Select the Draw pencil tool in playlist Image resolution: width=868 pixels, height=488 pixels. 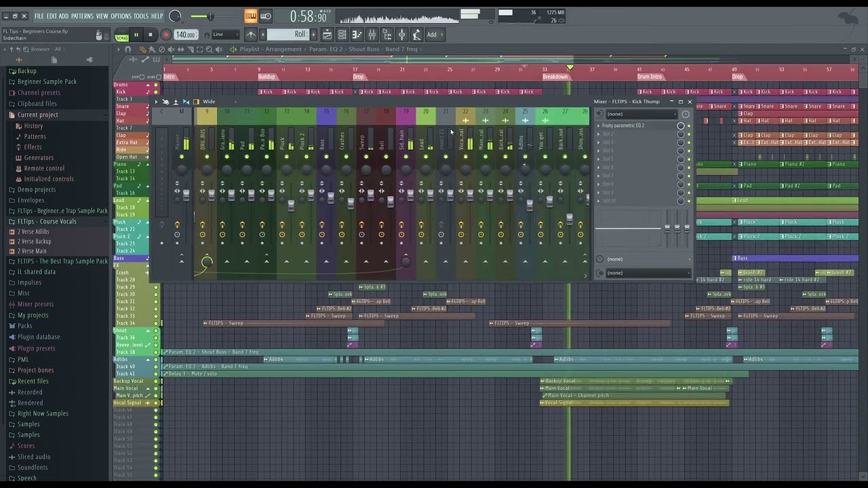143,49
